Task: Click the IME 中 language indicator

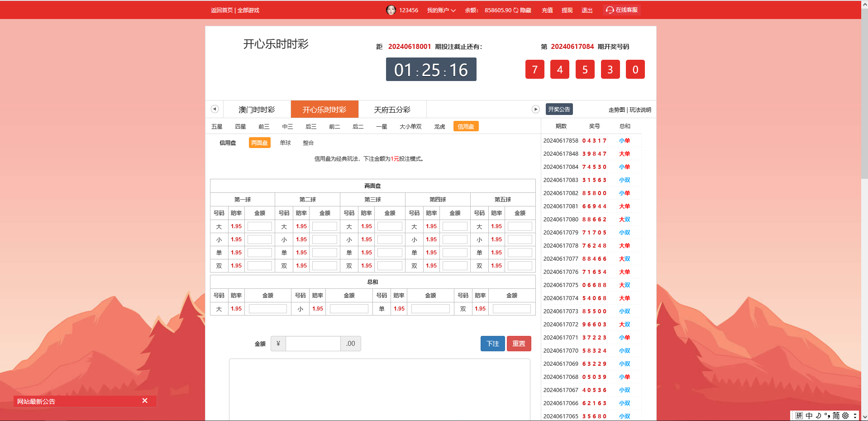Action: [x=809, y=416]
